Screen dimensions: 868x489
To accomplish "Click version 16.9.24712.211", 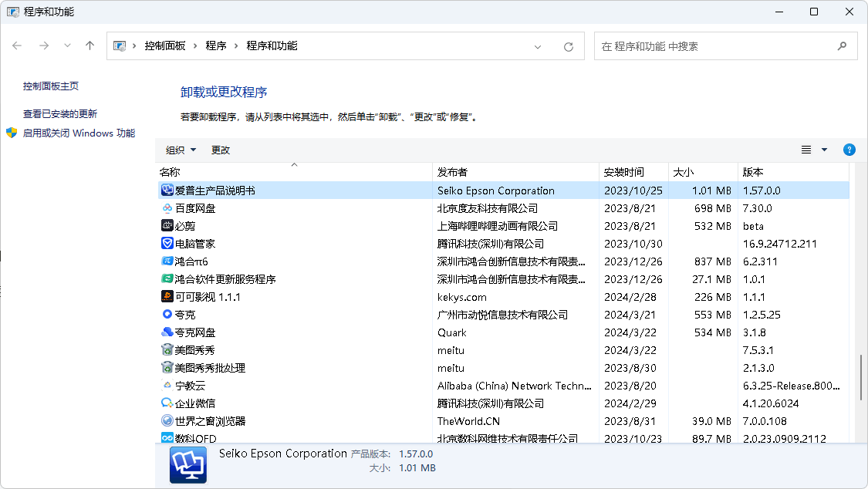I will pos(780,244).
